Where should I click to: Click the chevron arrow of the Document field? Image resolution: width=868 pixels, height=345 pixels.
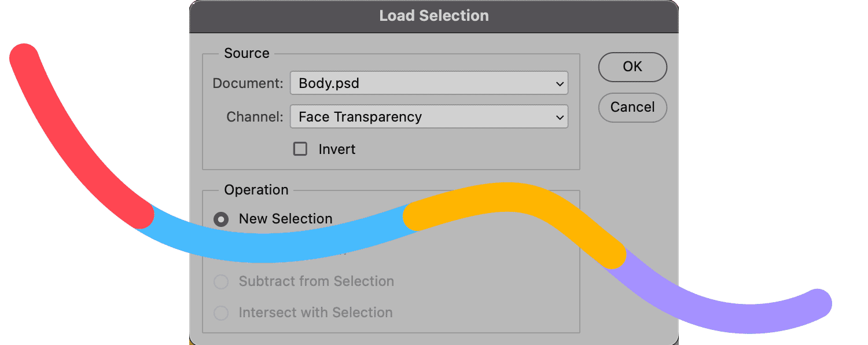tap(560, 84)
